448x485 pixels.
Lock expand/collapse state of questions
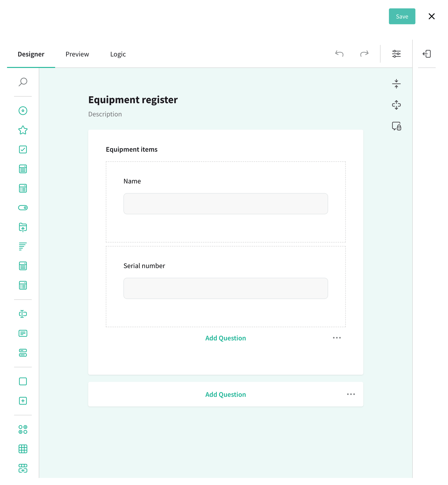396,126
